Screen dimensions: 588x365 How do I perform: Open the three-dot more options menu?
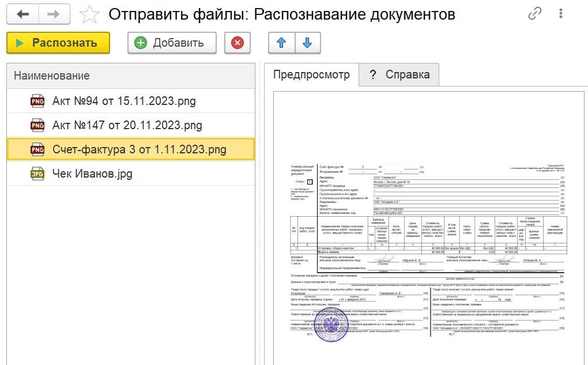pos(561,13)
